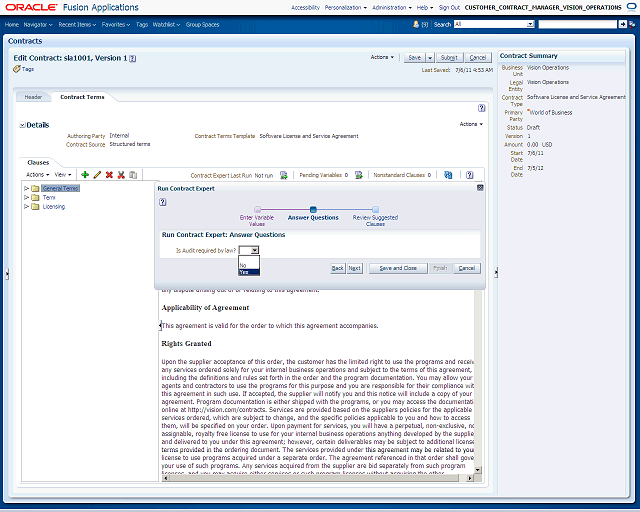The height and width of the screenshot is (512, 640).
Task: Edit the selected clause with the pencil icon
Action: coord(97,175)
